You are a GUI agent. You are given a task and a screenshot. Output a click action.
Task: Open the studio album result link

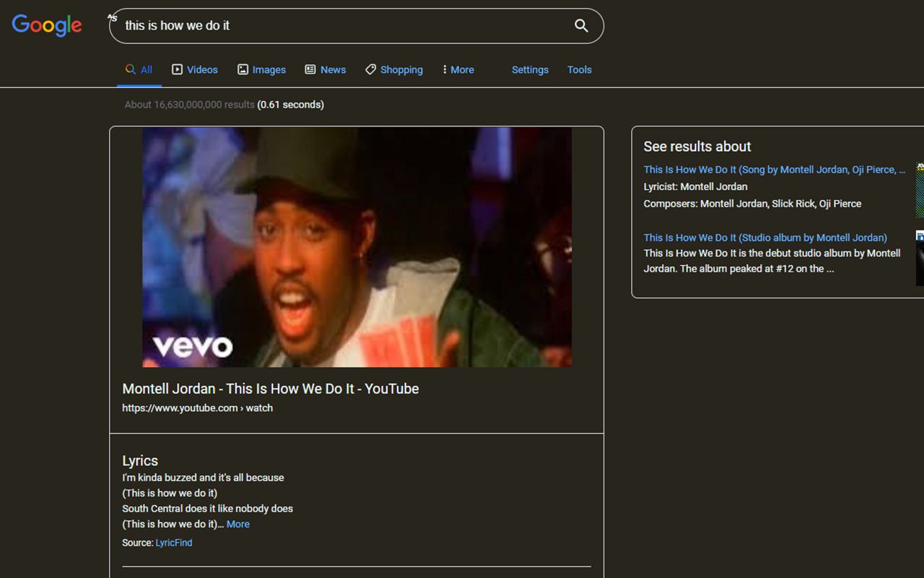765,238
